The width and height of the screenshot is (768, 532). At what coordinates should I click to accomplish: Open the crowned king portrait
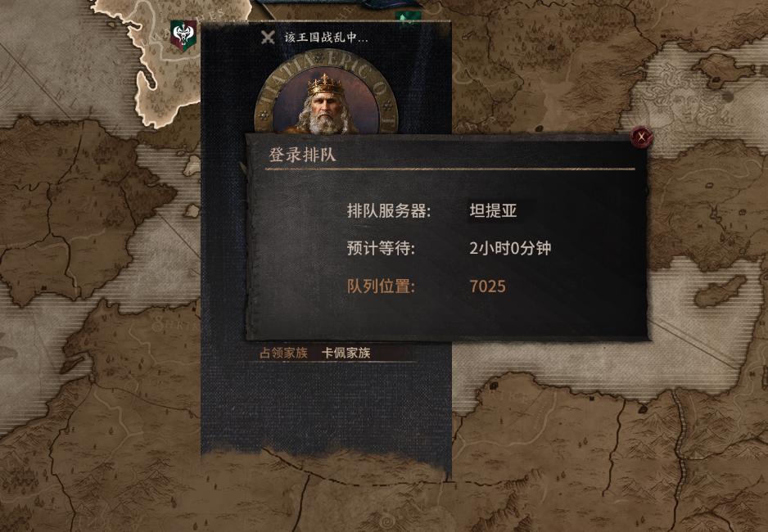[325, 105]
